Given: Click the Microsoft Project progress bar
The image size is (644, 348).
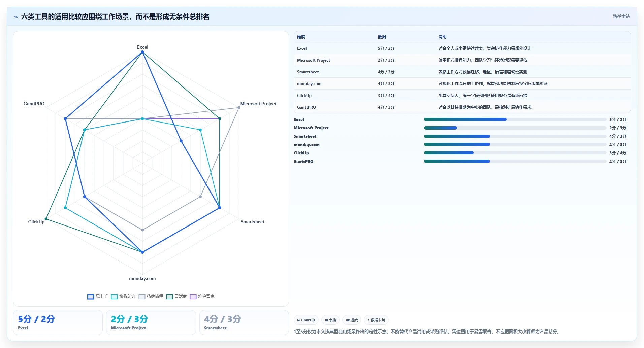Looking at the screenshot, I should pos(515,128).
